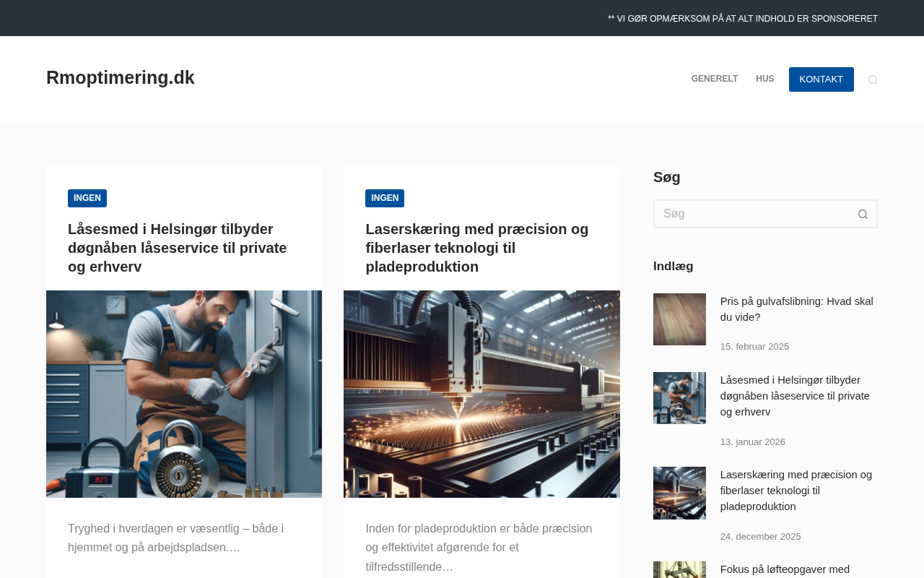Image resolution: width=924 pixels, height=578 pixels.
Task: Open main article title Låsesmed i Helsingør
Action: coord(178,248)
